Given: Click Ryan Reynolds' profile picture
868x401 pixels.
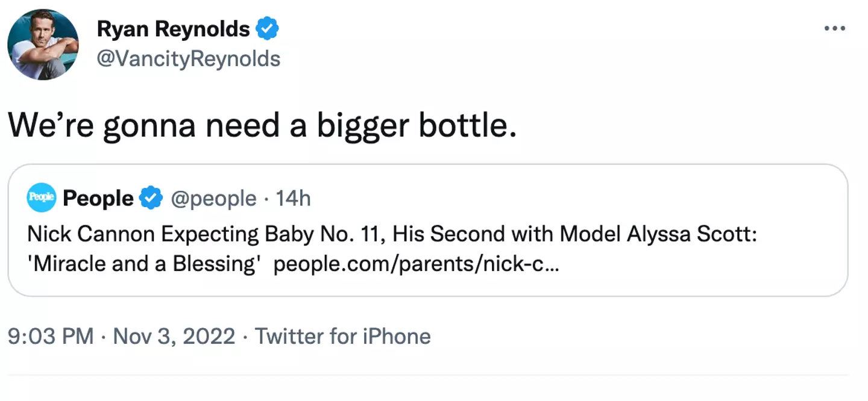Looking at the screenshot, I should pos(43,45).
